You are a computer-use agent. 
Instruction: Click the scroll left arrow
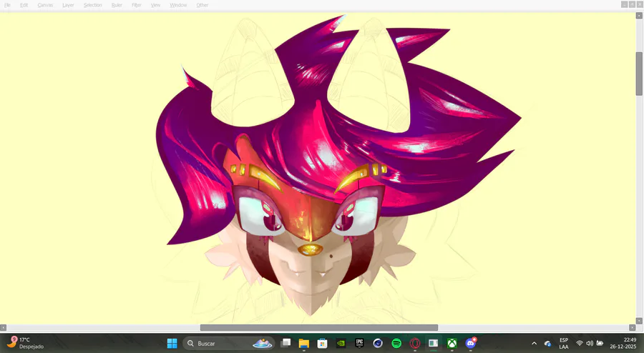(3, 327)
